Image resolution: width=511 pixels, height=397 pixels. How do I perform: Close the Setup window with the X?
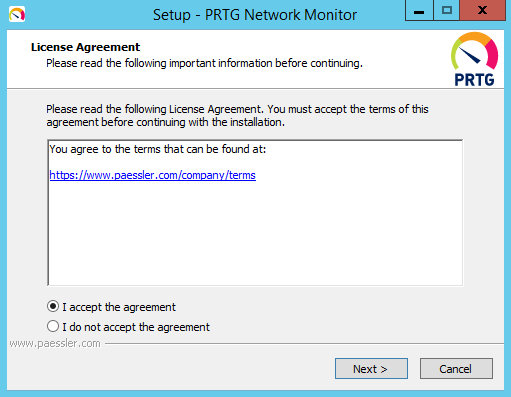482,11
